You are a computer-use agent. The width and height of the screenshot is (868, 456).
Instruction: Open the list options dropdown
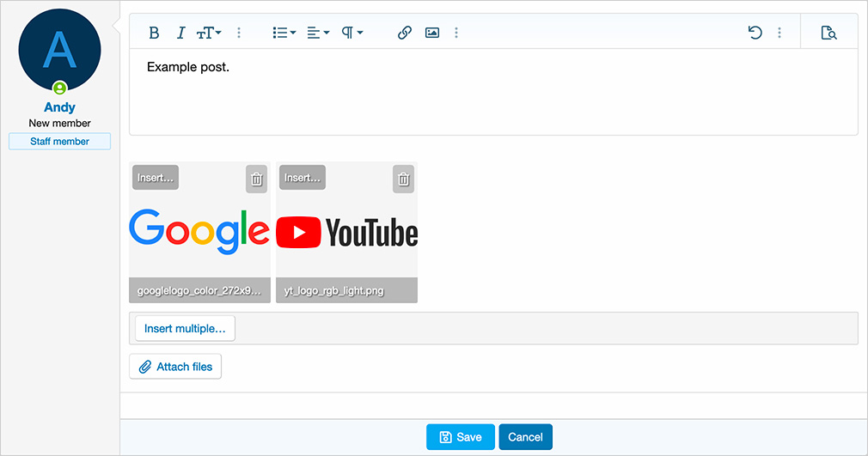[x=284, y=33]
